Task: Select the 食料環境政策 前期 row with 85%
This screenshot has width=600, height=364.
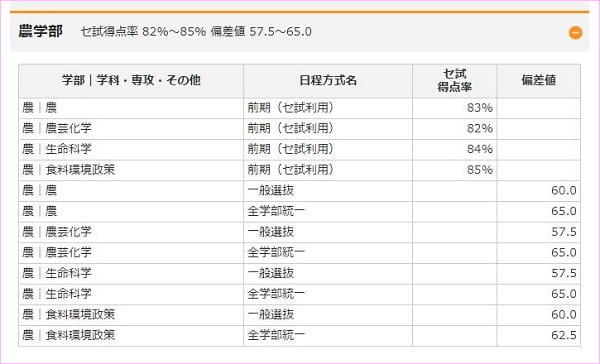Action: [x=299, y=170]
